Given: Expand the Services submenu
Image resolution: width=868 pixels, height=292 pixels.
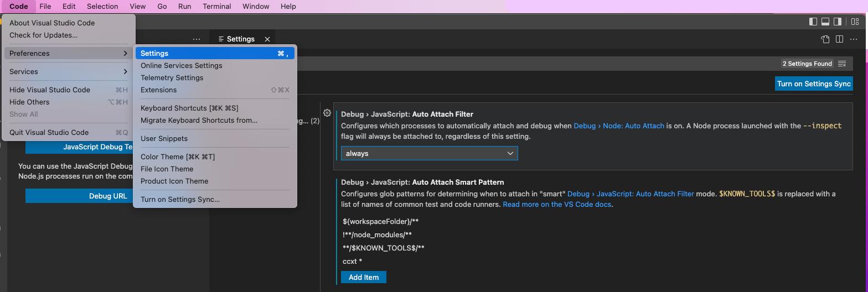Looking at the screenshot, I should coord(68,71).
